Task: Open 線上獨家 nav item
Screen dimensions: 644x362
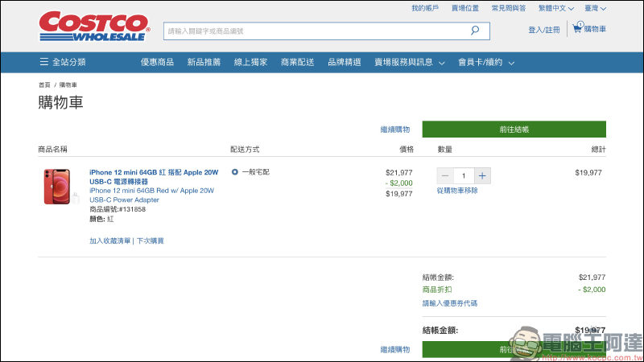Action: click(251, 63)
